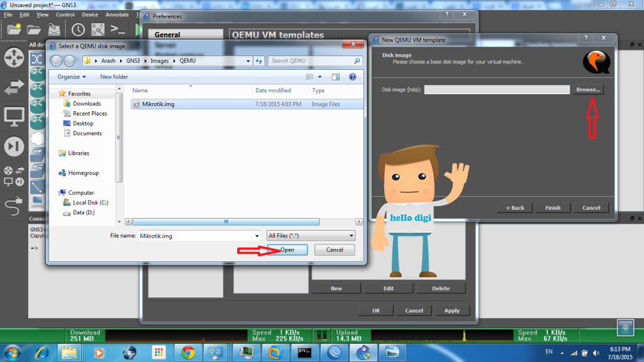Click Cancel in QEMU VM template wizard
644x362 pixels.
point(591,207)
